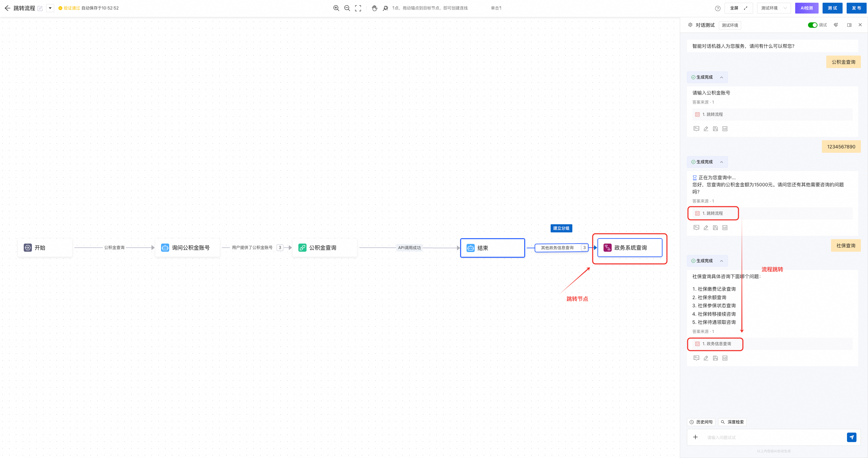Select the 结束 end node
This screenshot has width=868, height=458.
493,248
